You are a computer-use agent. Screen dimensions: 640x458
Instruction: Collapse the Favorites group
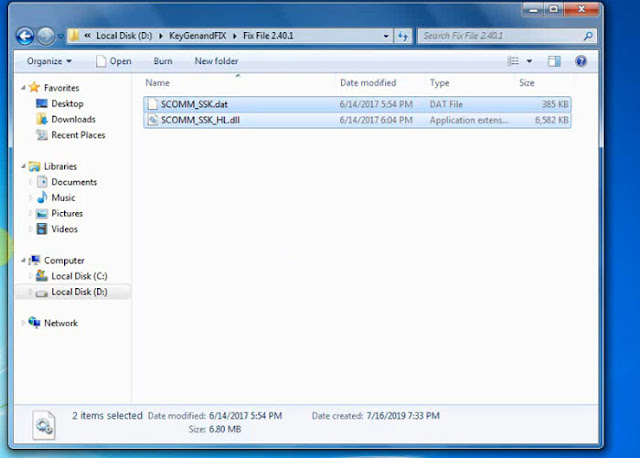23,88
